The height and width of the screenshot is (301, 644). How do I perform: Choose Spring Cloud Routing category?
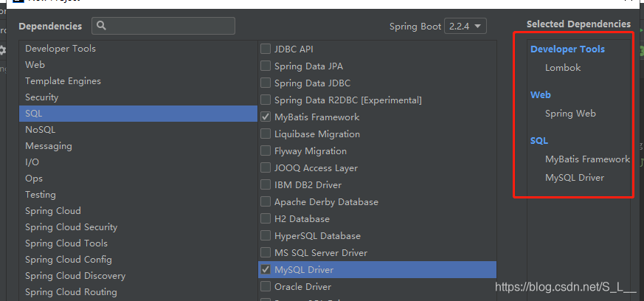pyautogui.click(x=138, y=292)
